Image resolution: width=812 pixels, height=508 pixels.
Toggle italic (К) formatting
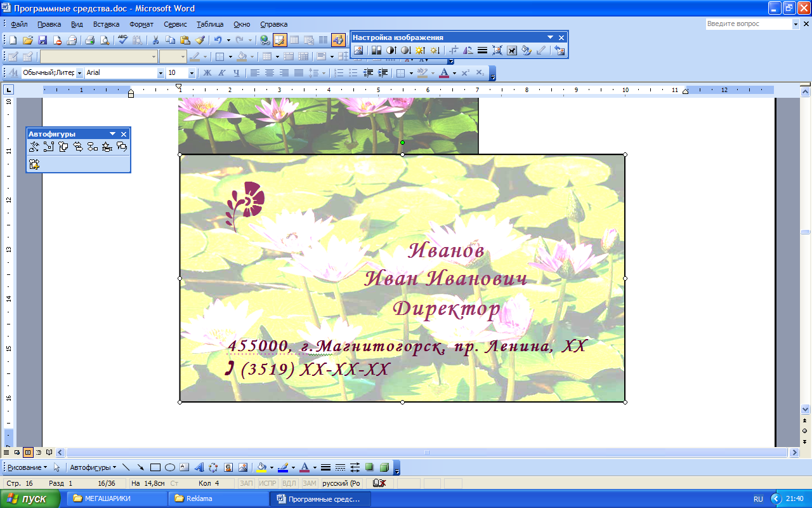click(221, 72)
